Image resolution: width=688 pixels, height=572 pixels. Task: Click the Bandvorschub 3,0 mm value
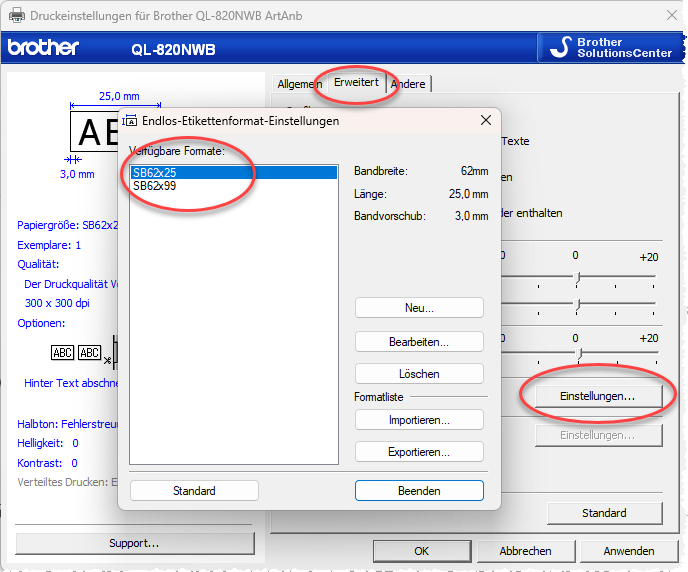(471, 216)
